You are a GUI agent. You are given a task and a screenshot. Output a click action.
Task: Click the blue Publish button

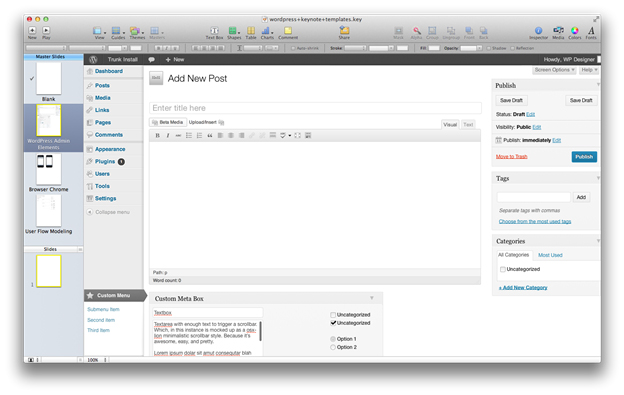point(584,157)
